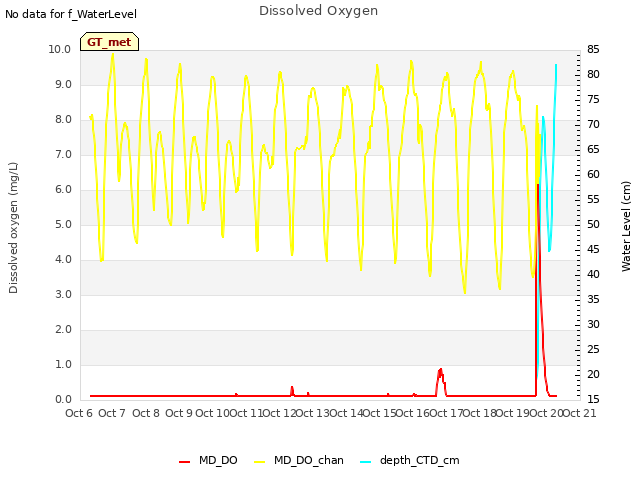Click the 85 right axis value

pyautogui.click(x=593, y=49)
